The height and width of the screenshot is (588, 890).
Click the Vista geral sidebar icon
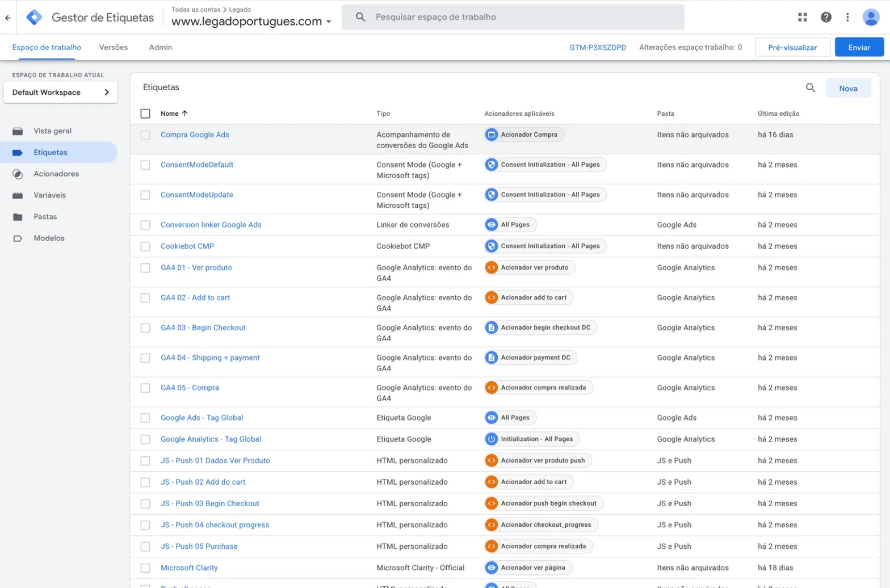tap(18, 131)
